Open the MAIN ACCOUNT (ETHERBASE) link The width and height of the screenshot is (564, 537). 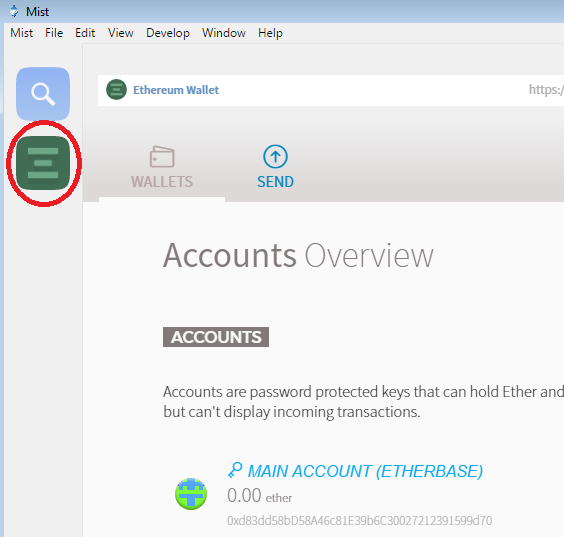(365, 471)
